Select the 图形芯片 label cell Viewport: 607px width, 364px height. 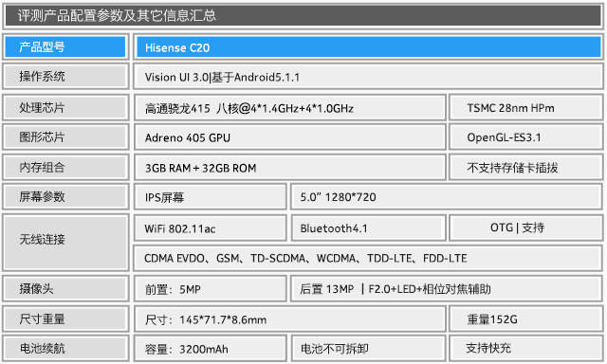(x=65, y=136)
